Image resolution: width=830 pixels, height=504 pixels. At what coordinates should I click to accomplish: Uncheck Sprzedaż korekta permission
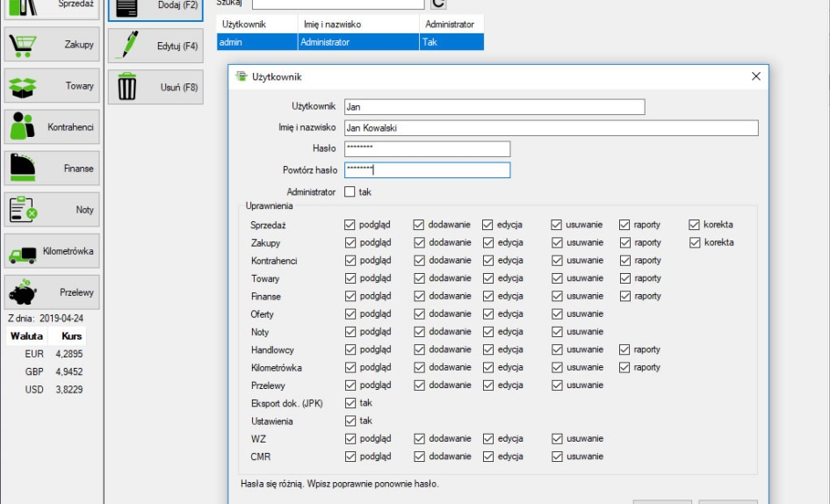point(695,225)
